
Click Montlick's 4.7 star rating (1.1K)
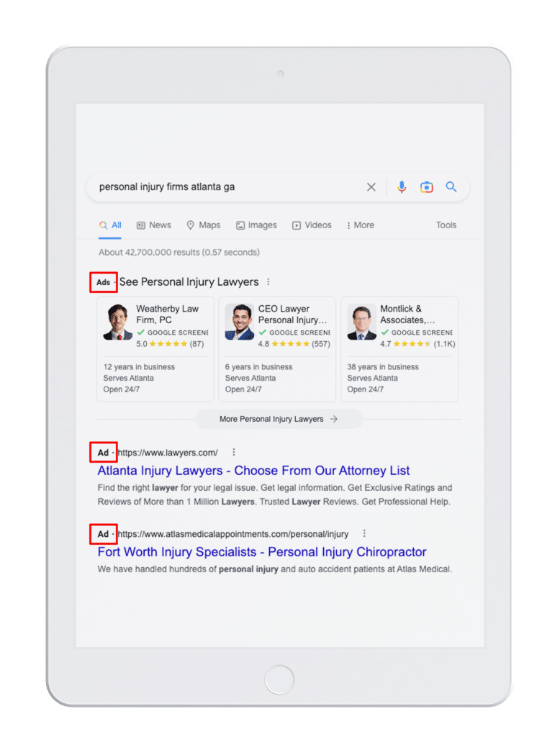417,343
